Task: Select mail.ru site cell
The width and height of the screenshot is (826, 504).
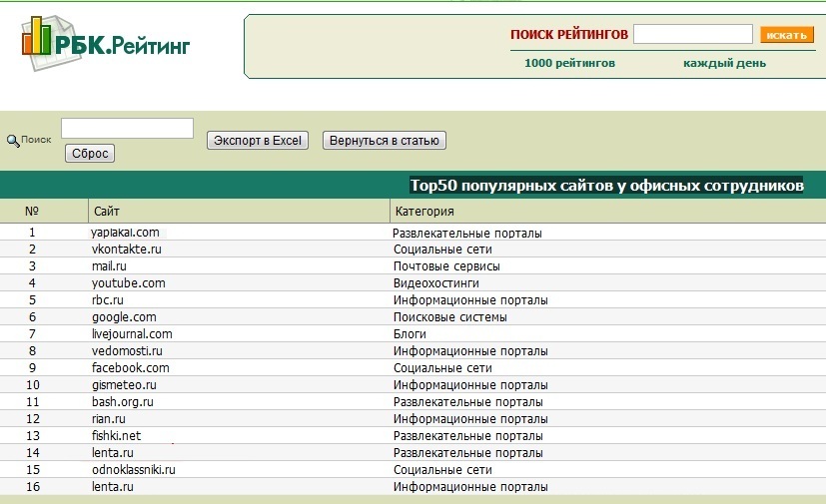Action: click(x=109, y=265)
